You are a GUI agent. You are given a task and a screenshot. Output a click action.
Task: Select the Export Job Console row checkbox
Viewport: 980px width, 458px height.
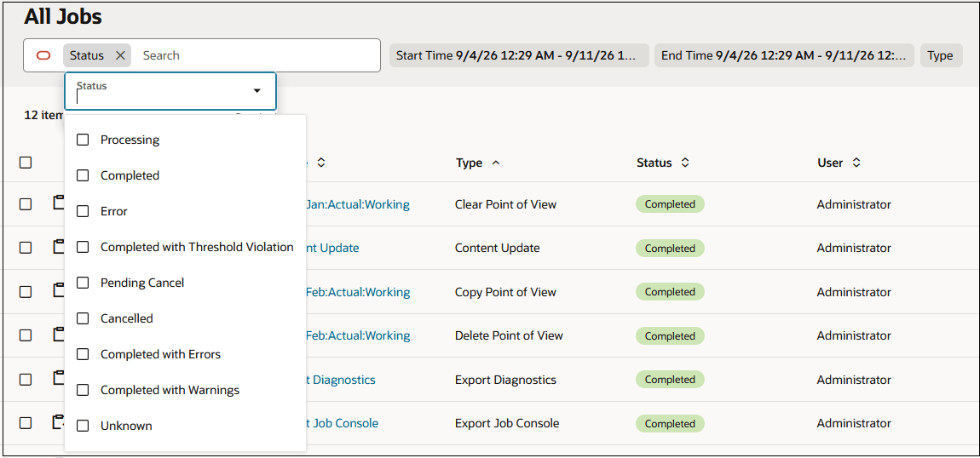(x=25, y=423)
